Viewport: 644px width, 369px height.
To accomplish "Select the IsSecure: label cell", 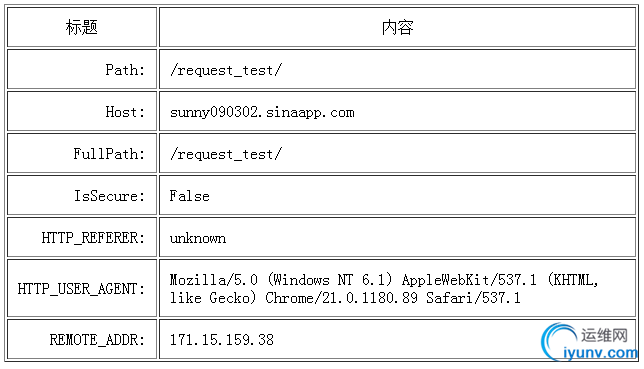I will click(x=82, y=195).
